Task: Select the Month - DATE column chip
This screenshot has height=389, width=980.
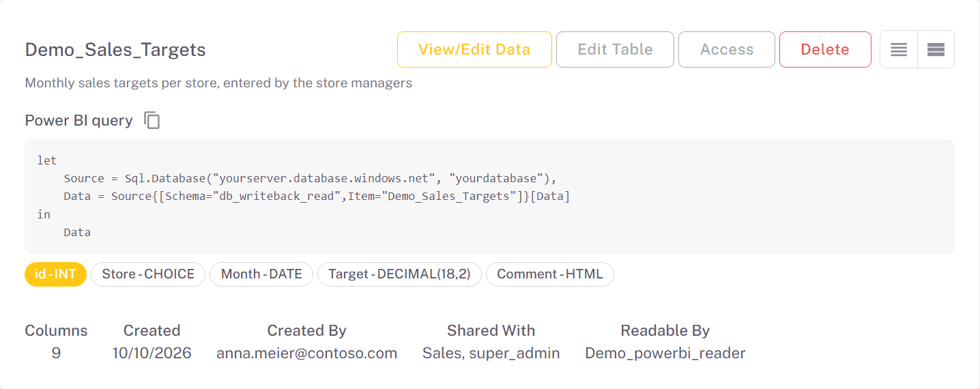Action: tap(261, 274)
